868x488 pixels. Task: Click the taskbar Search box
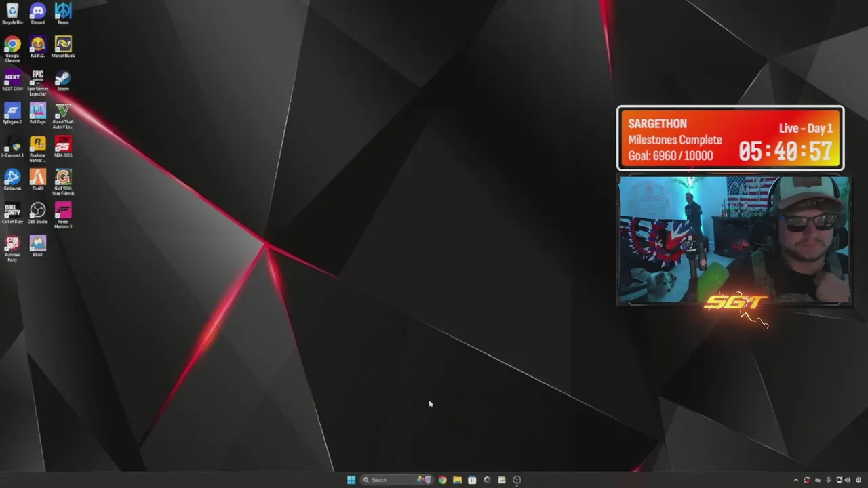pos(397,480)
